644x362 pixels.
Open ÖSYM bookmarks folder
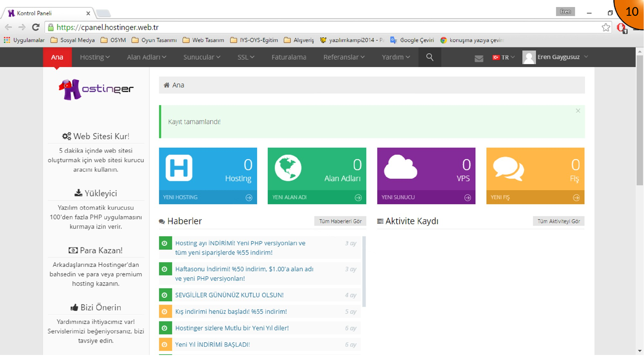tap(113, 40)
